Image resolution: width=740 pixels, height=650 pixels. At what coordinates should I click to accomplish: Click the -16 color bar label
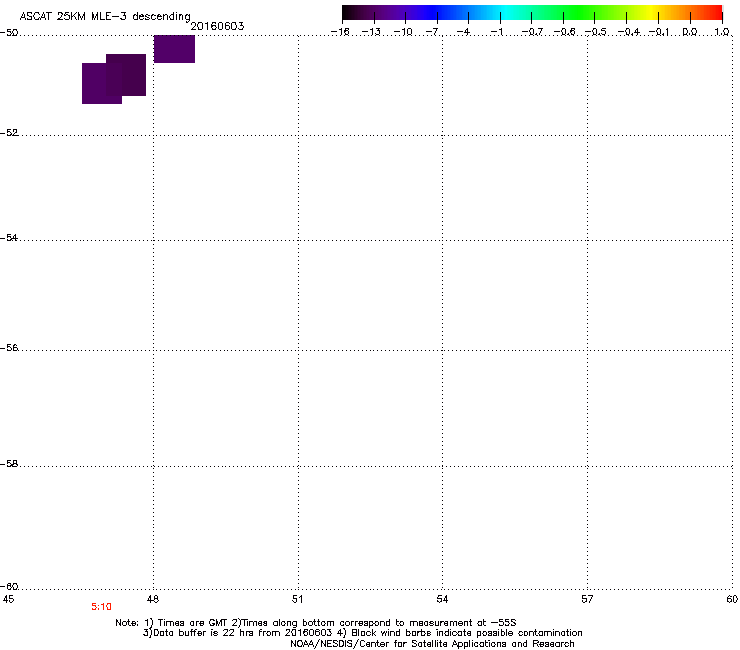(x=340, y=32)
